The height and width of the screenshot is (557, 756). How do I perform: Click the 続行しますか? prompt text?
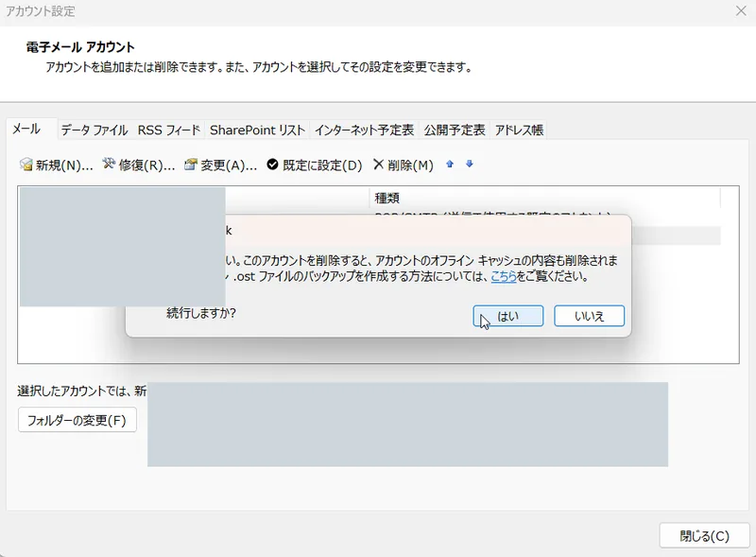point(201,313)
